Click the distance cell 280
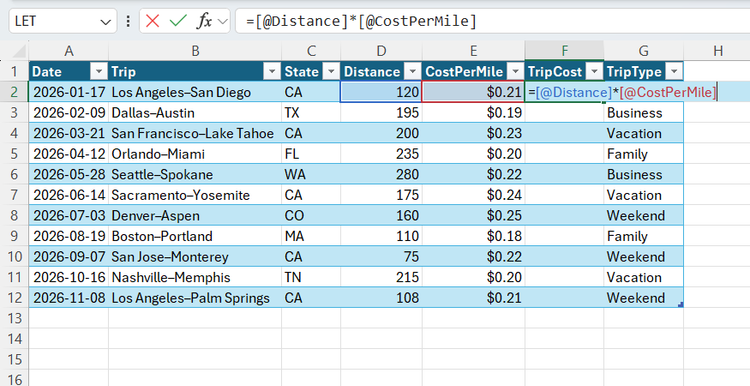 (x=381, y=175)
